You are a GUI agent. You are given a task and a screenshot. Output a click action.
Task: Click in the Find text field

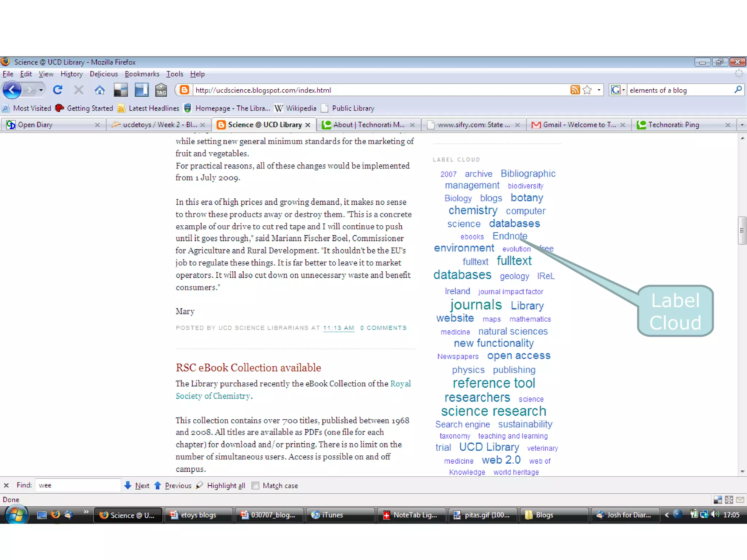tap(78, 485)
